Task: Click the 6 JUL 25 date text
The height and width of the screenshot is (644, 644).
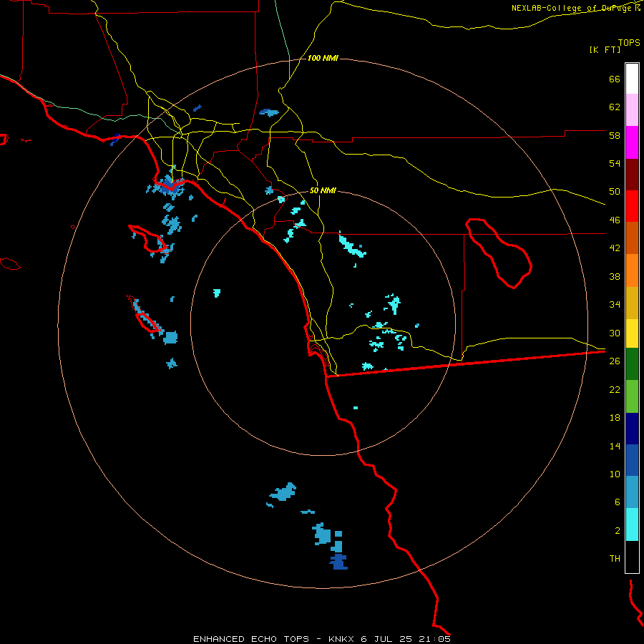Action: (x=387, y=639)
